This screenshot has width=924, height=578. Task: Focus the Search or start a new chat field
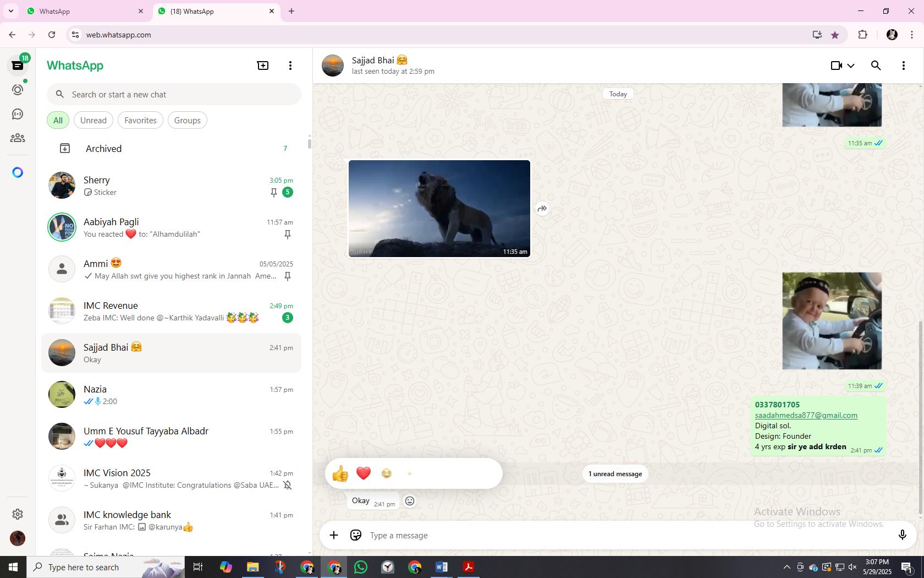pos(174,94)
